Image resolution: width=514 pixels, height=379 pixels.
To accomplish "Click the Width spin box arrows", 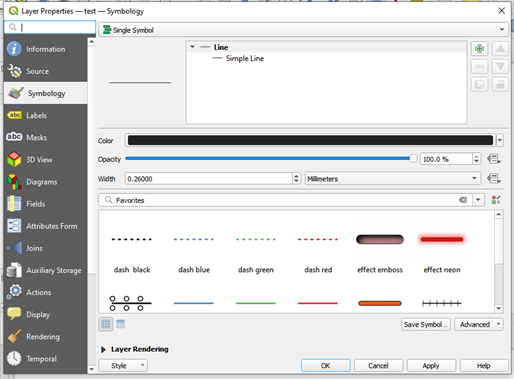I will 296,179.
